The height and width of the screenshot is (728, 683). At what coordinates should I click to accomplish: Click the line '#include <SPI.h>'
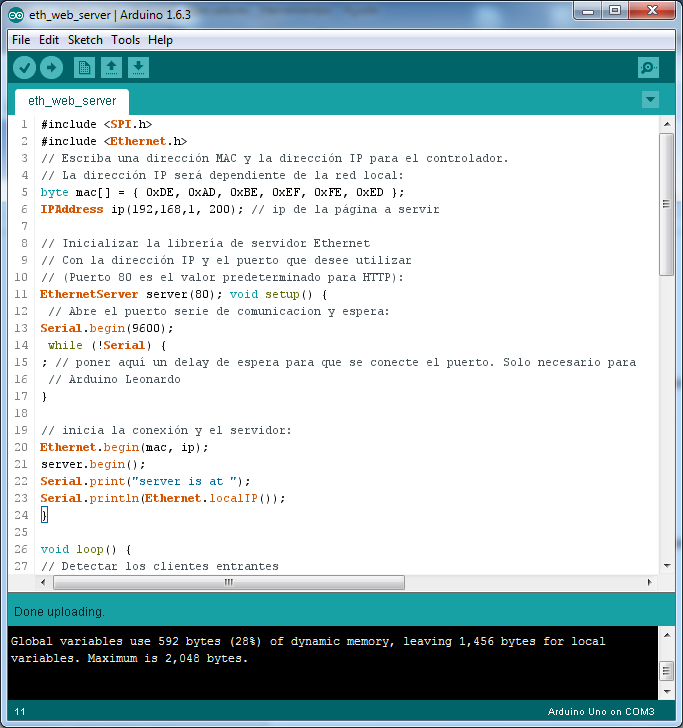(x=96, y=124)
